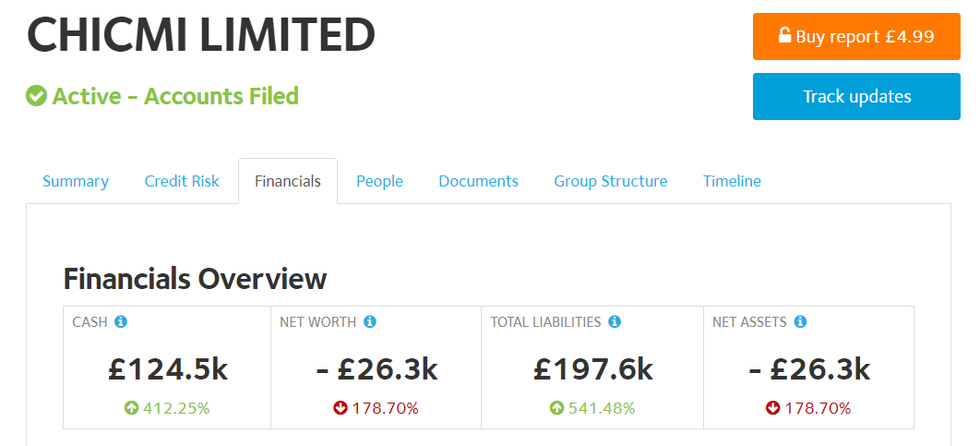Open the Credit Risk tab

182,181
